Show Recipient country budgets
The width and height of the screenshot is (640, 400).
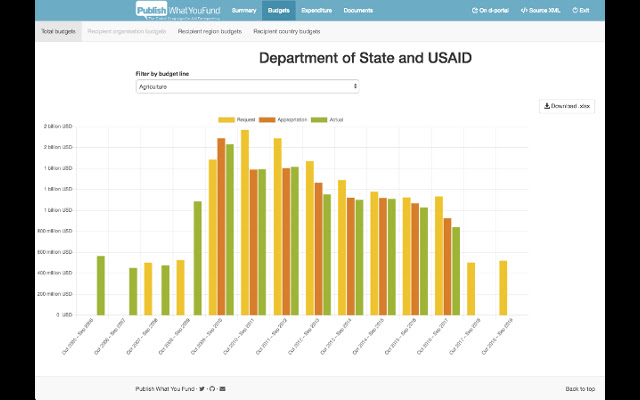(287, 31)
